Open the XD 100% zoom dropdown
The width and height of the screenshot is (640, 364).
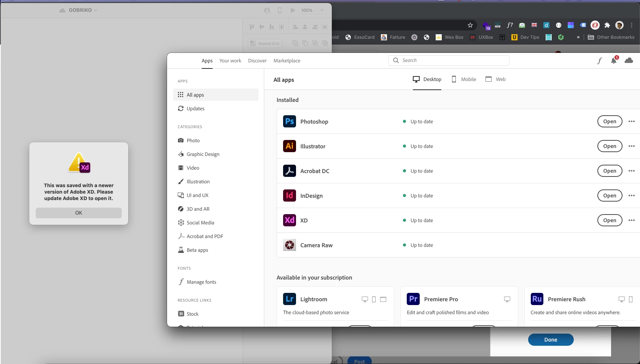coord(312,10)
